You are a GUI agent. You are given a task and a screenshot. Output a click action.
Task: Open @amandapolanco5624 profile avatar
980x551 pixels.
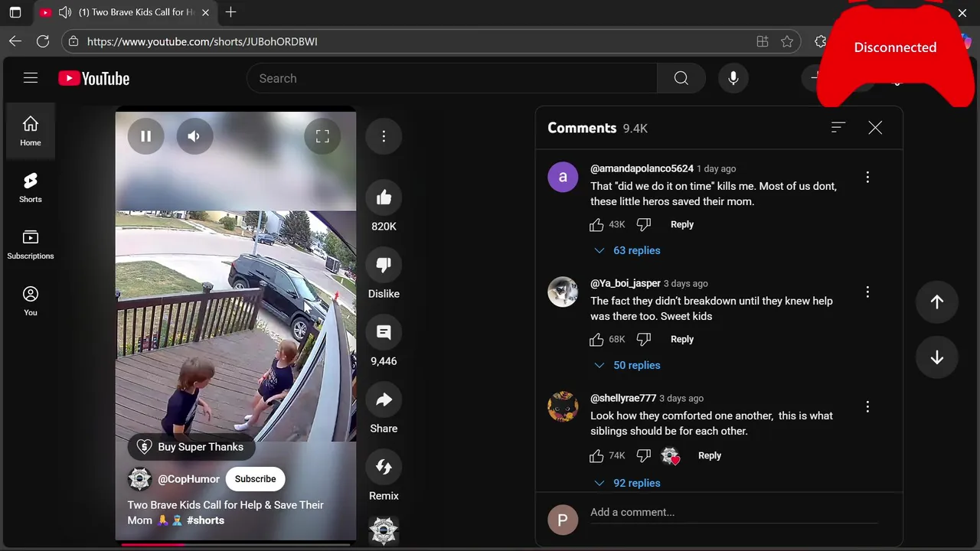(563, 177)
